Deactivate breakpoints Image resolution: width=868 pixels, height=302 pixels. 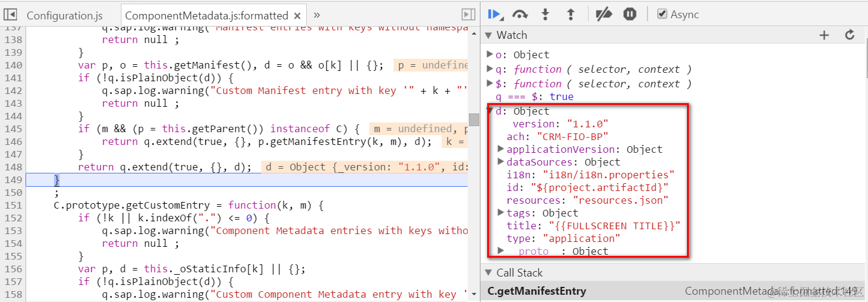[x=604, y=15]
